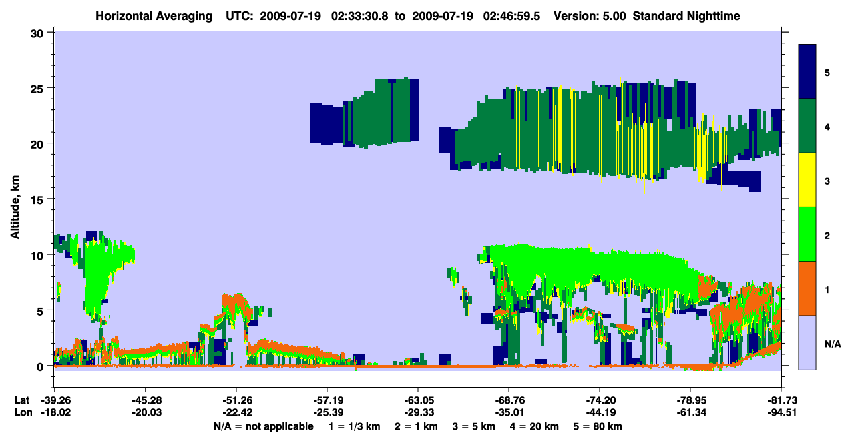Click the legend entry '4 = 20 km'

click(x=535, y=426)
